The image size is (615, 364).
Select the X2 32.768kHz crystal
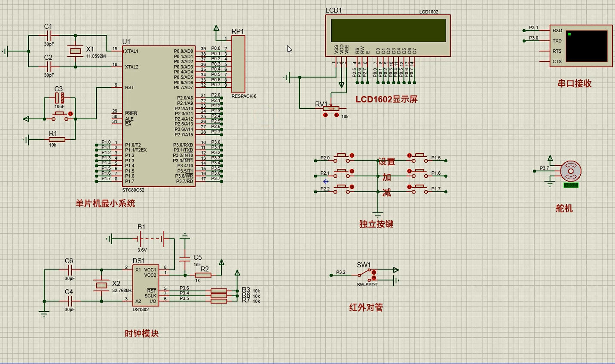coord(101,285)
